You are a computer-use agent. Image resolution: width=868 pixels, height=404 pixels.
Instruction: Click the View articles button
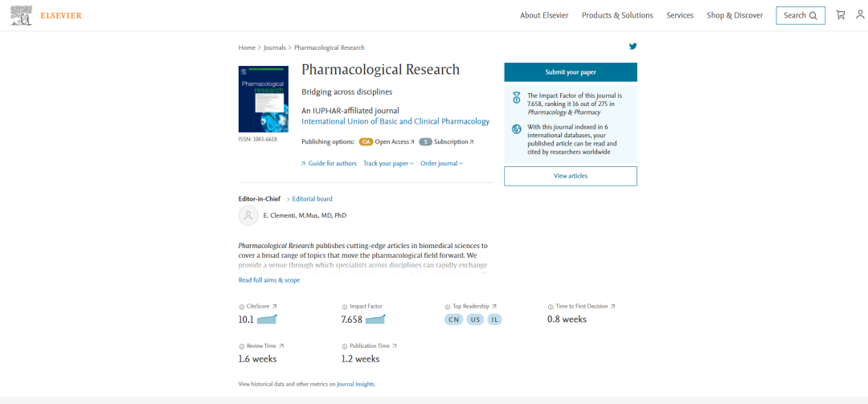coord(571,176)
